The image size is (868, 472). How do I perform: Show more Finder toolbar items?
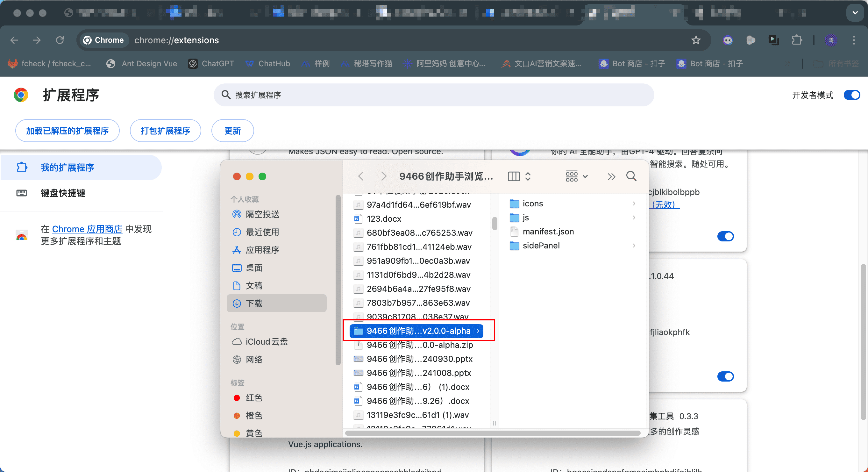click(611, 176)
